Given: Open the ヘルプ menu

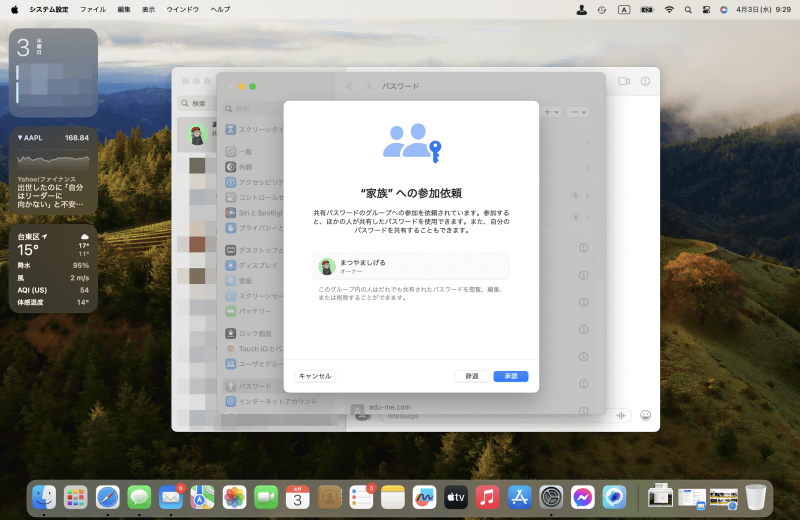Looking at the screenshot, I should tap(220, 9).
